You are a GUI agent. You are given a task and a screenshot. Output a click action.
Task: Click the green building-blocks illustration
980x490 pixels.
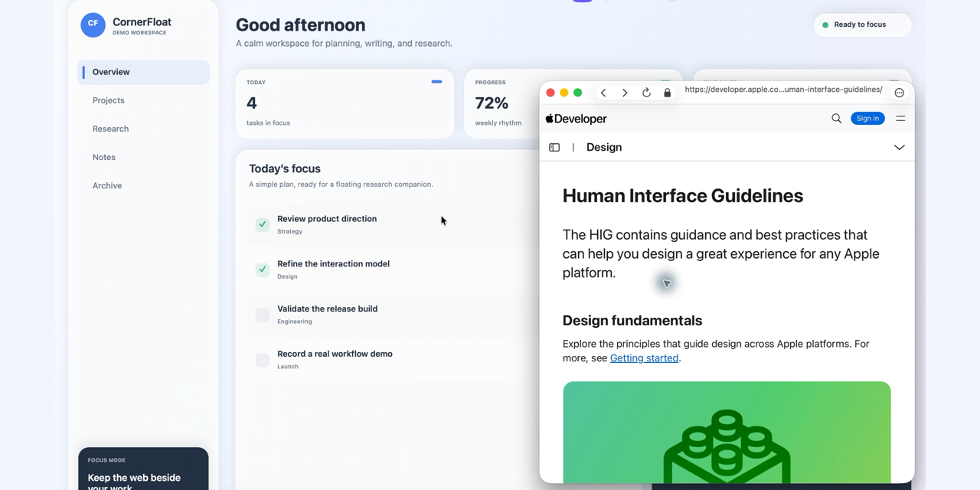coord(727,432)
